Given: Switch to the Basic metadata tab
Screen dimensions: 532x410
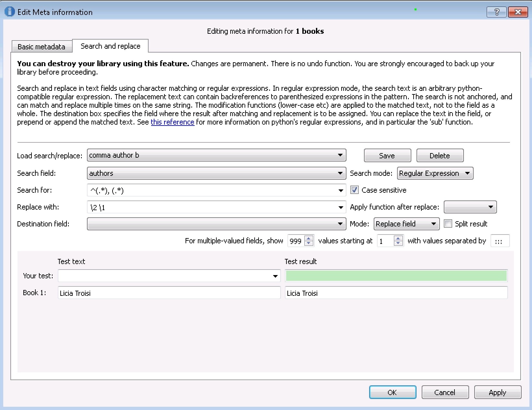Looking at the screenshot, I should [42, 47].
